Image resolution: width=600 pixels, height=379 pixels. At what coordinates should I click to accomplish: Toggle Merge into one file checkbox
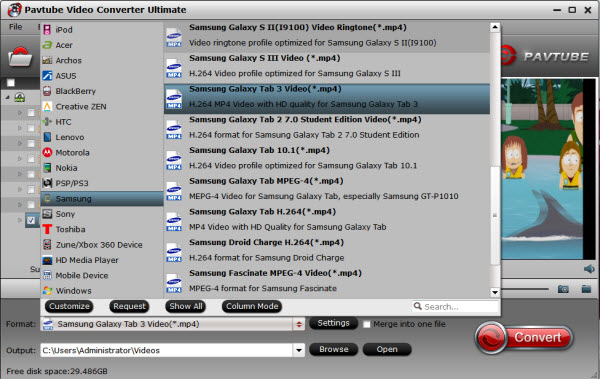pyautogui.click(x=367, y=324)
